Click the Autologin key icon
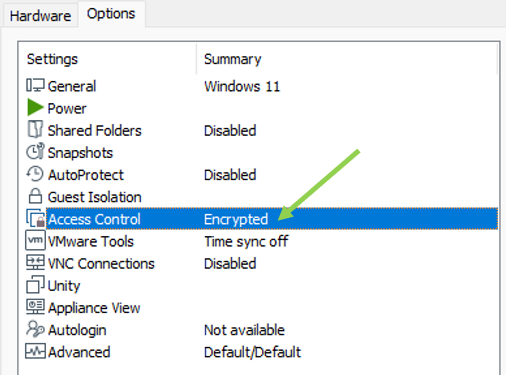Viewport: 506px width, 375px height. pos(35,329)
